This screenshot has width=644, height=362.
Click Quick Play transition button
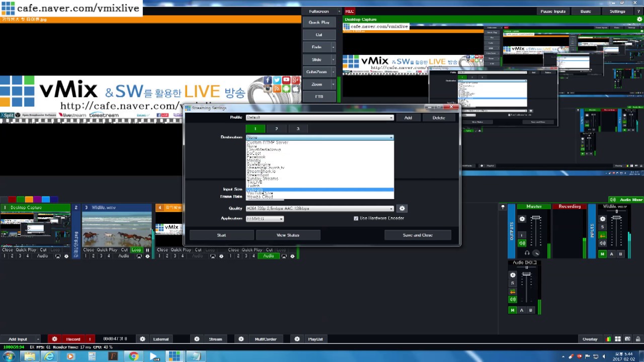[x=319, y=23]
